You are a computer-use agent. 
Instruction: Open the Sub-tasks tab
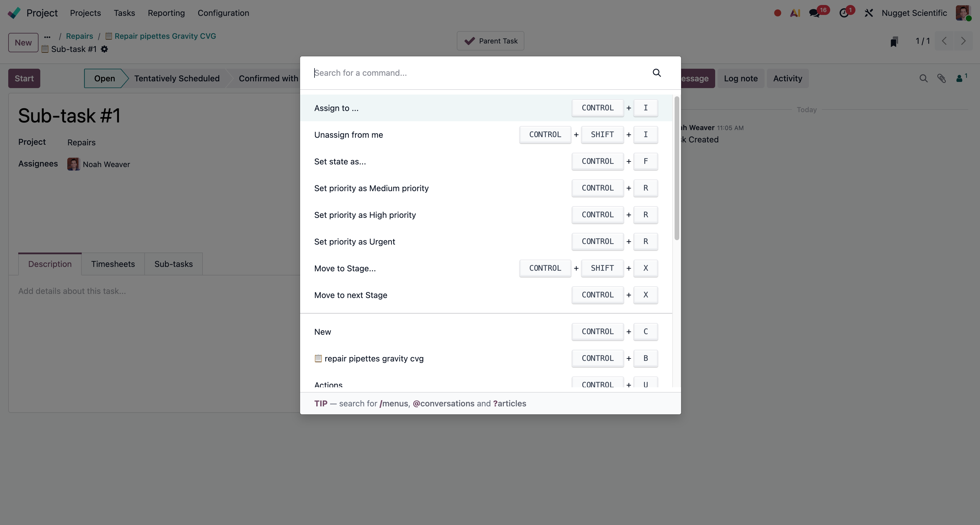pyautogui.click(x=173, y=264)
